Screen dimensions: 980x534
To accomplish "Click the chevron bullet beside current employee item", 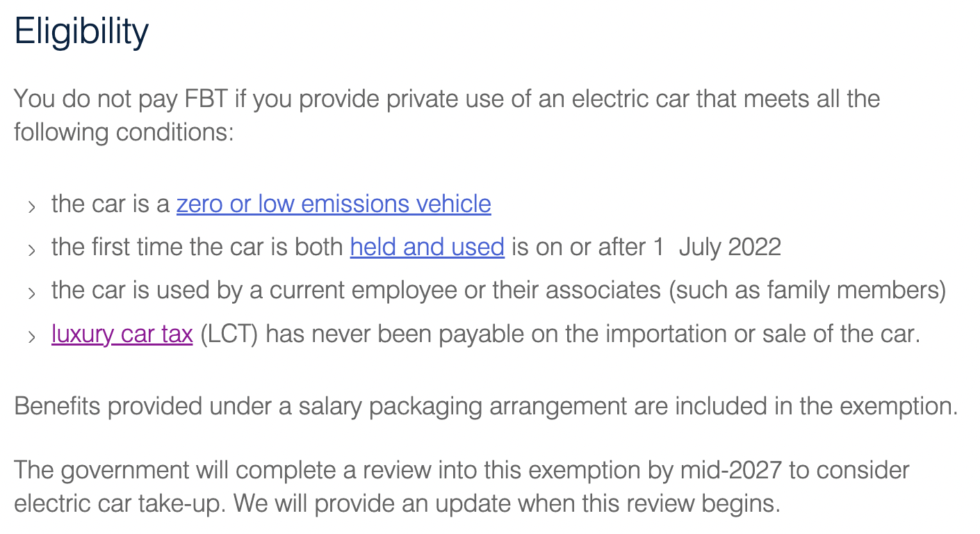I will [x=31, y=293].
